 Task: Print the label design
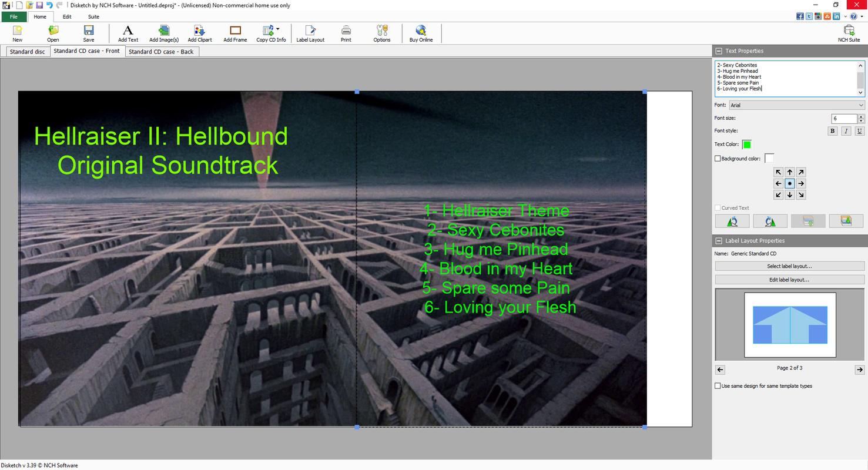click(x=346, y=33)
